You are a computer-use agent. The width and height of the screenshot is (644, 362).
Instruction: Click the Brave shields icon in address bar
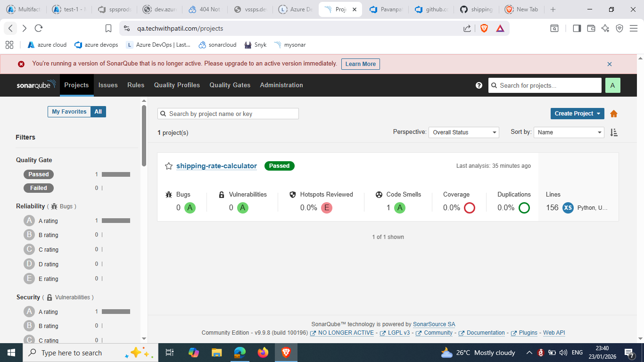coord(484,28)
